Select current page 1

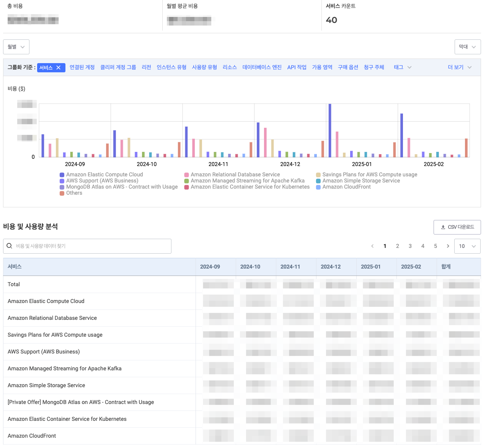[x=385, y=246]
